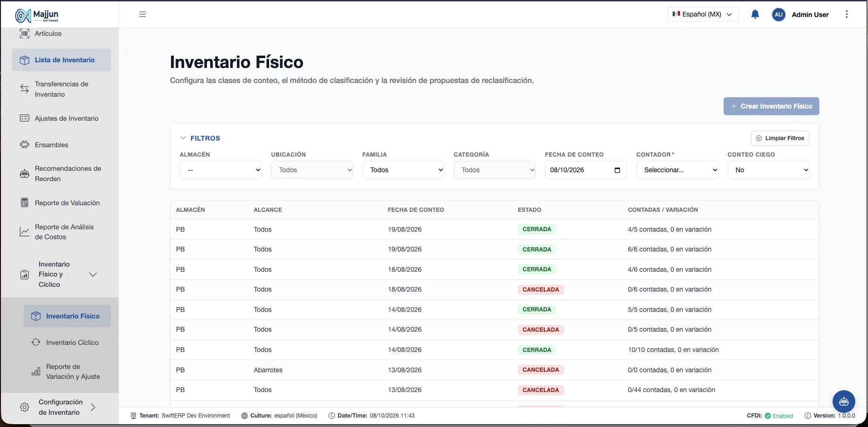Open the notifications bell
868x427 pixels.
tap(755, 14)
